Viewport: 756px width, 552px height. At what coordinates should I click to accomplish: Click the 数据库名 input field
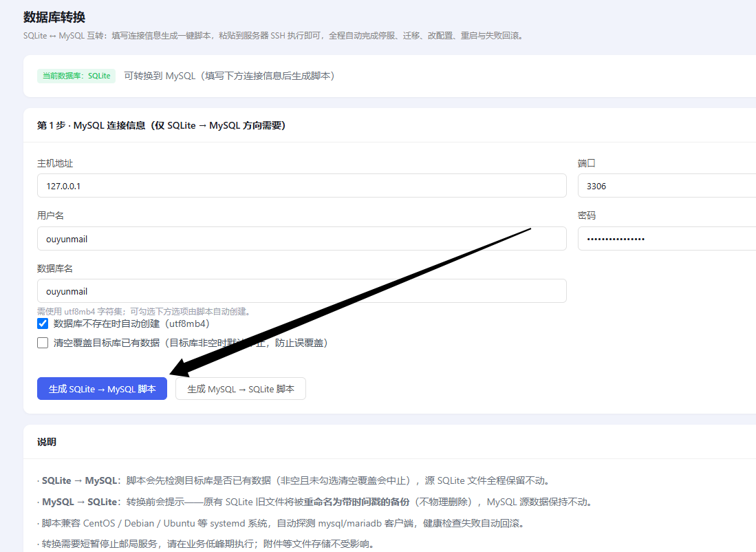tap(302, 291)
